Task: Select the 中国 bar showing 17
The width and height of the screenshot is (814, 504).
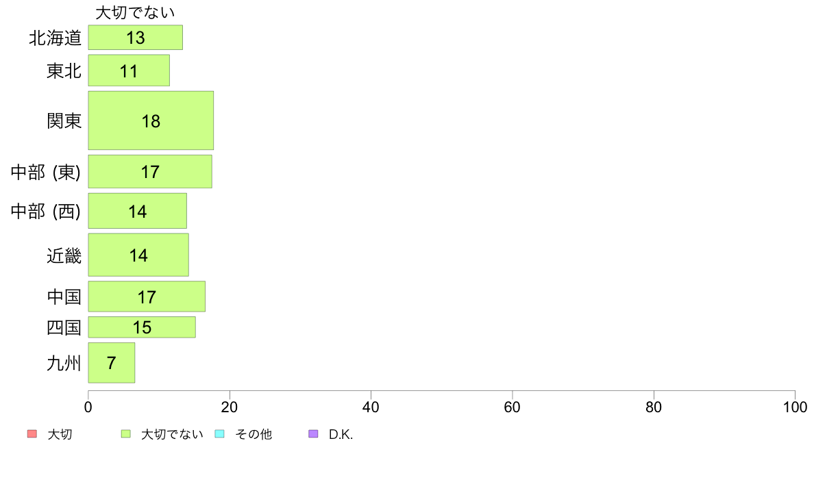Action: click(x=147, y=297)
